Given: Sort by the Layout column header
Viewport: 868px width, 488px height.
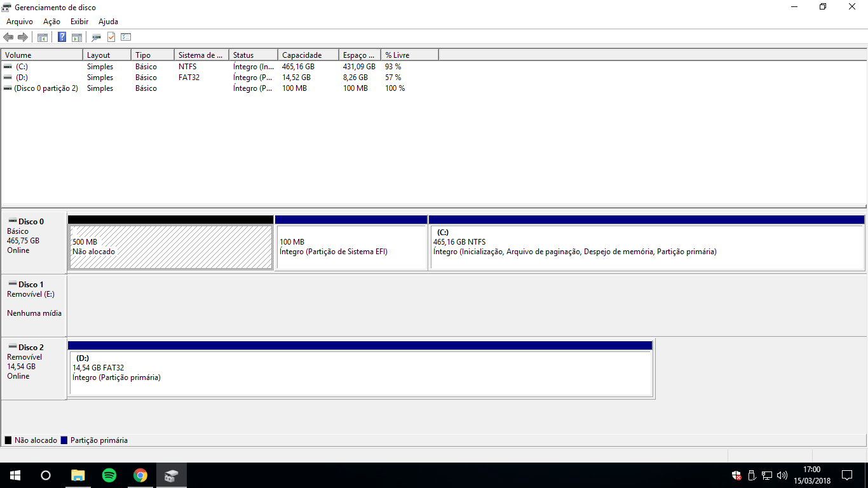Looking at the screenshot, I should (107, 55).
